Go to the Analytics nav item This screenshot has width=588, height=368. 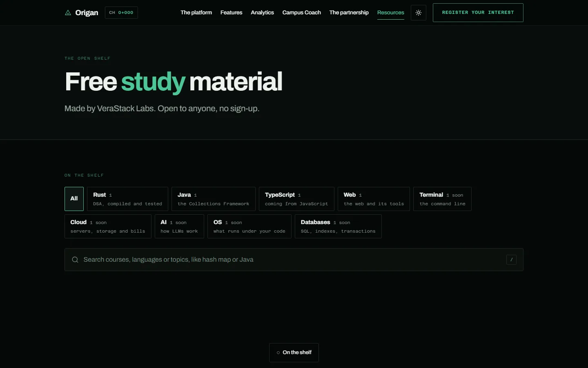coord(263,13)
